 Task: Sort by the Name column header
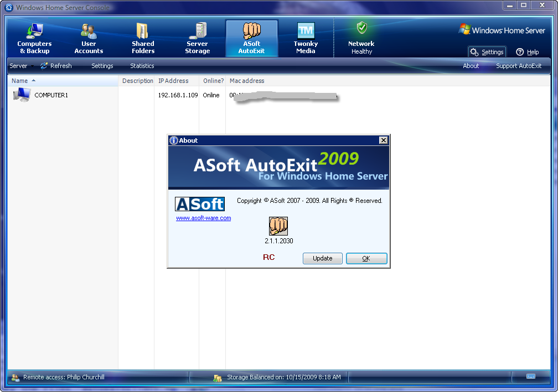pos(63,81)
